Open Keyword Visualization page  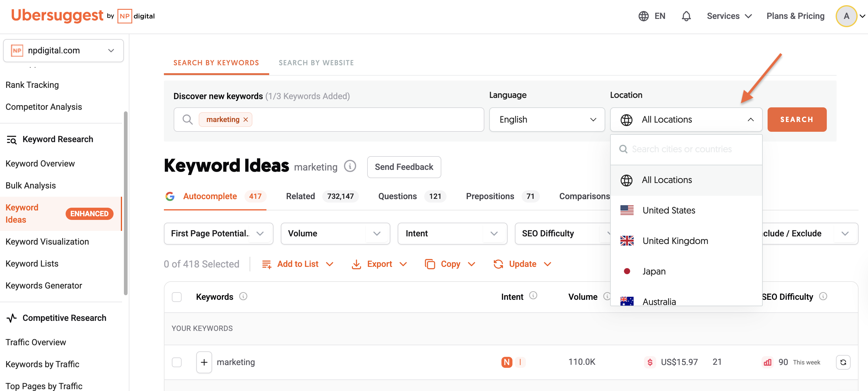pyautogui.click(x=47, y=242)
